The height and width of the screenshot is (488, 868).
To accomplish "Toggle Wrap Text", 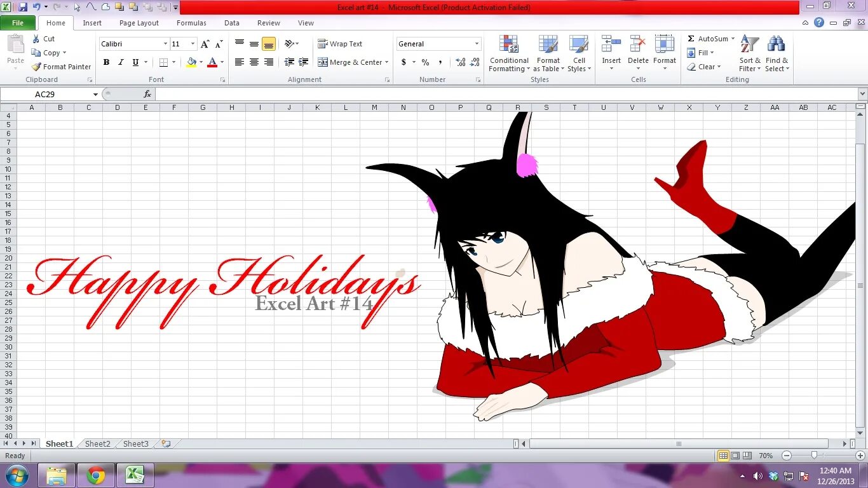I will tap(340, 44).
